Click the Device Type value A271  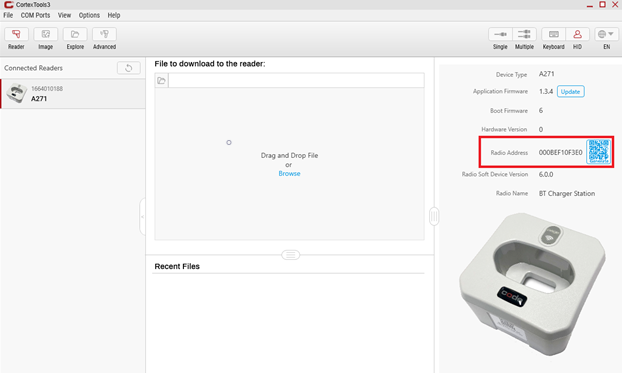[x=546, y=74]
